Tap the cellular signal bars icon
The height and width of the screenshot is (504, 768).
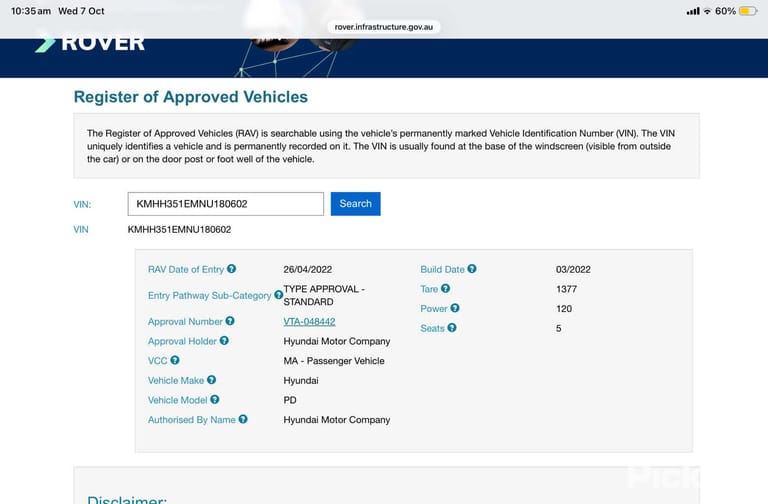point(693,11)
